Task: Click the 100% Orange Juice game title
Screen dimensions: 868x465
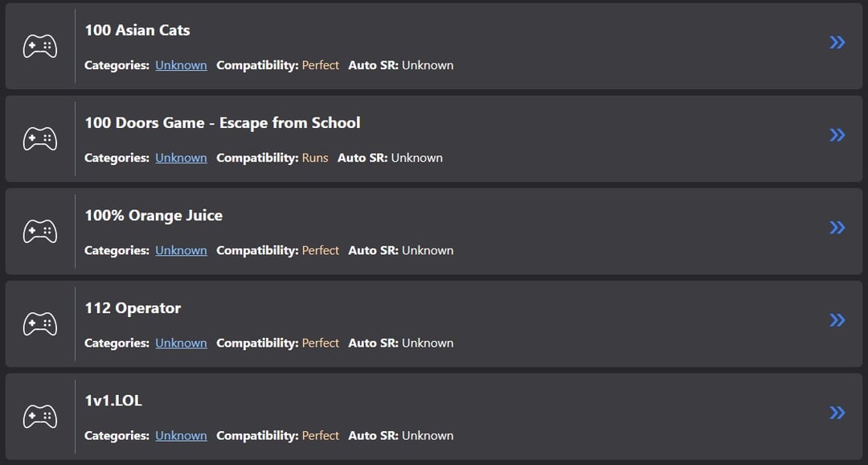Action: [x=154, y=216]
